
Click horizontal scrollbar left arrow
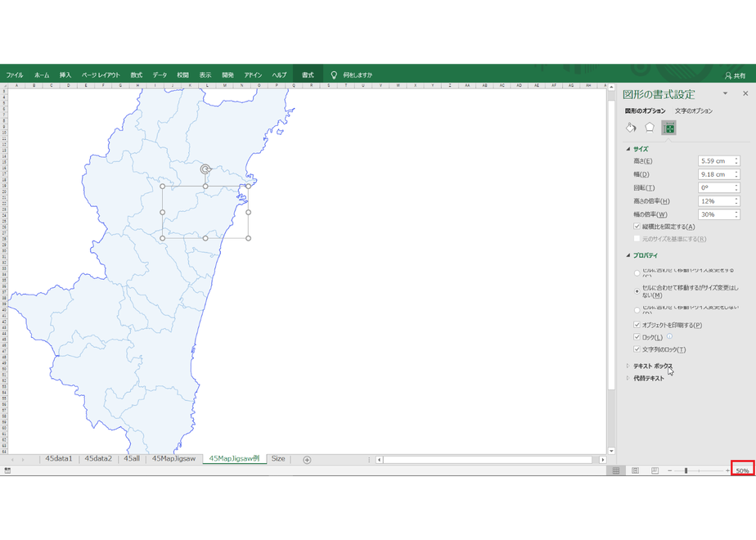point(380,460)
